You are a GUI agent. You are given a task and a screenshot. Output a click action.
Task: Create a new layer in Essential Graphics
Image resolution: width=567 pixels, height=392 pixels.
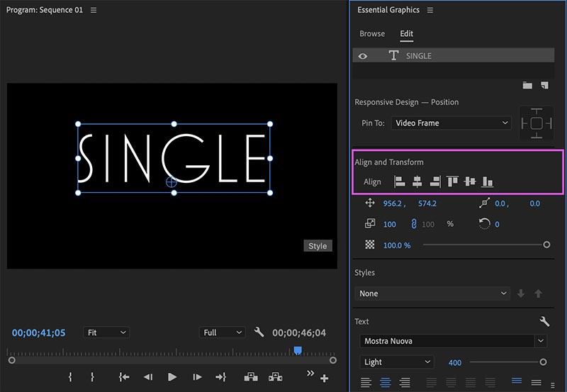[x=544, y=85]
